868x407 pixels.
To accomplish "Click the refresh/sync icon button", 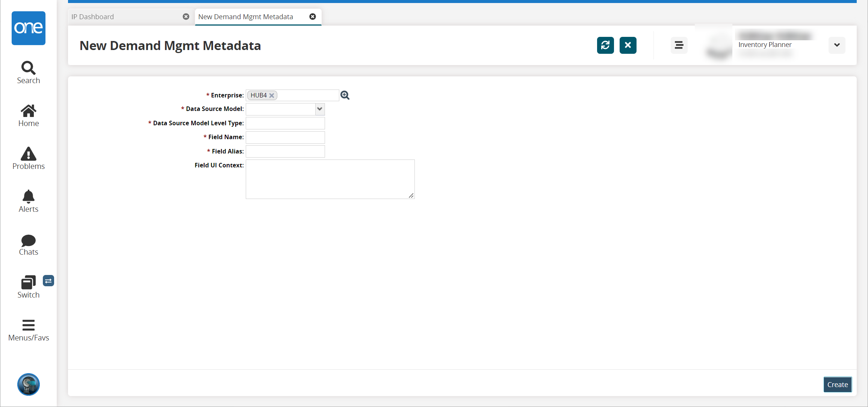I will 605,45.
